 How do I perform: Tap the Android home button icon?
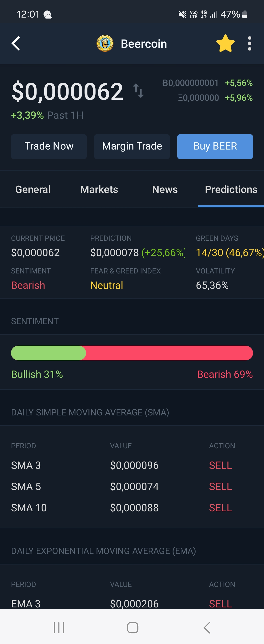132,627
